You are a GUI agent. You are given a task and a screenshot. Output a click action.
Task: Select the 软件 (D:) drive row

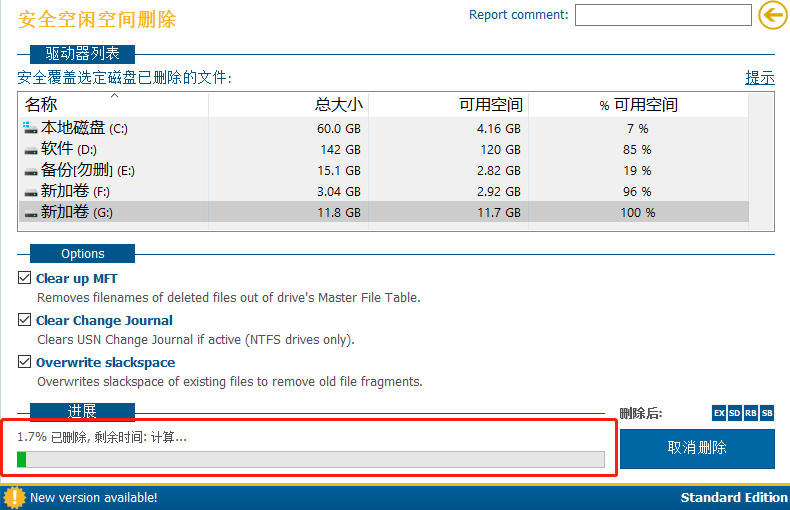coord(384,150)
